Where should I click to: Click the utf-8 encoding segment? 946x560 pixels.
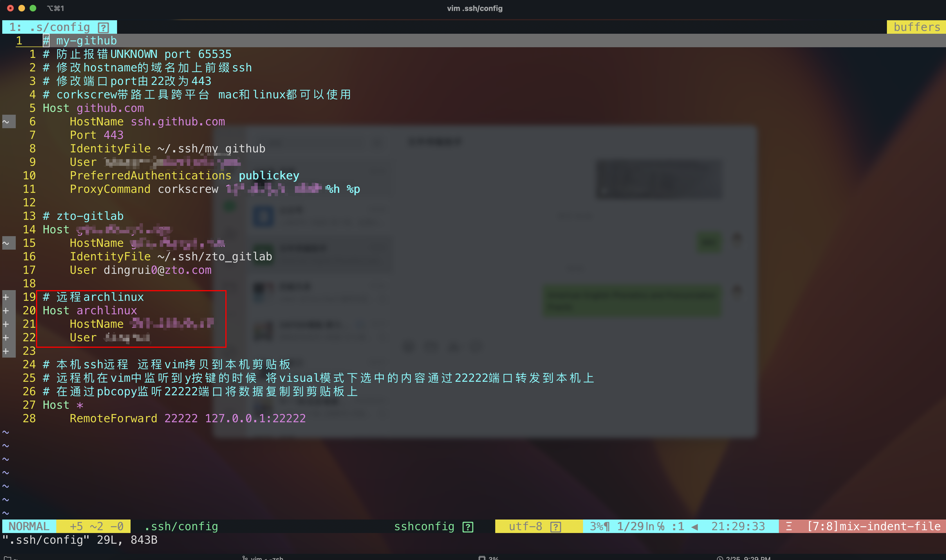coord(525,527)
